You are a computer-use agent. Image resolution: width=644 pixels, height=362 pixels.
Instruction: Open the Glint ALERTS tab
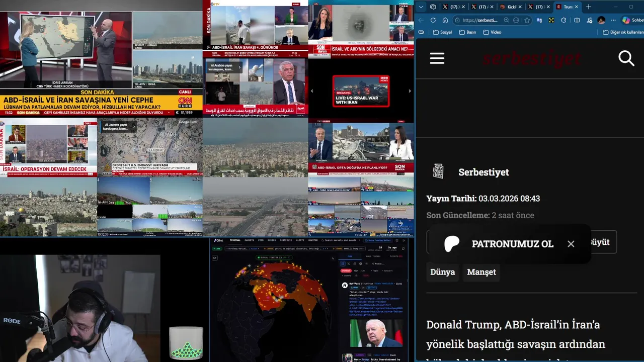coord(300,240)
